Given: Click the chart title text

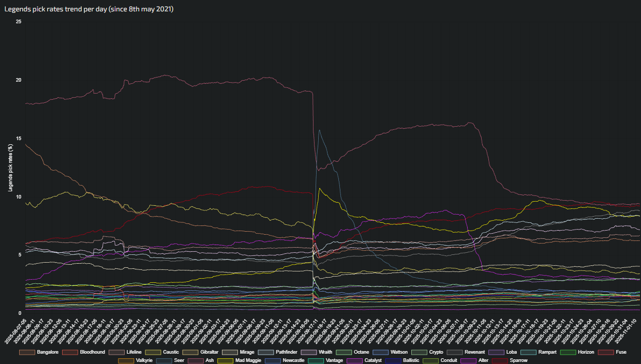Looking at the screenshot, I should click(x=89, y=9).
